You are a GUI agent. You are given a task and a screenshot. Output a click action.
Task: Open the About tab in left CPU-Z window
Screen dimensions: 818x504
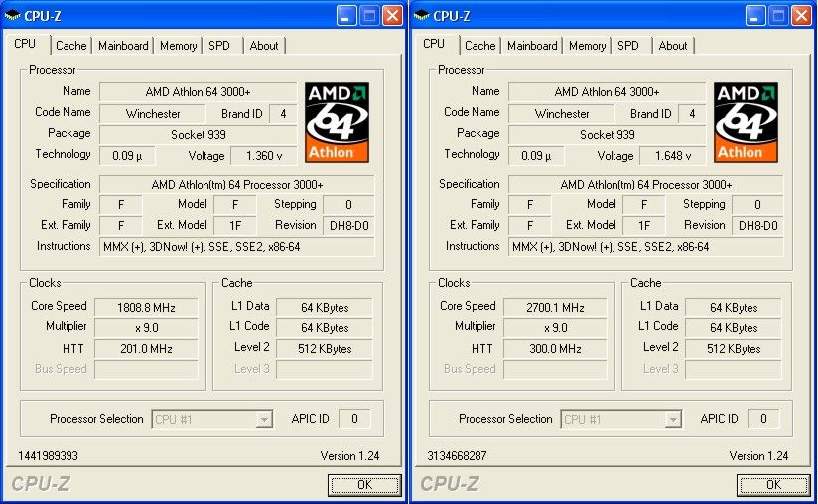pos(264,46)
